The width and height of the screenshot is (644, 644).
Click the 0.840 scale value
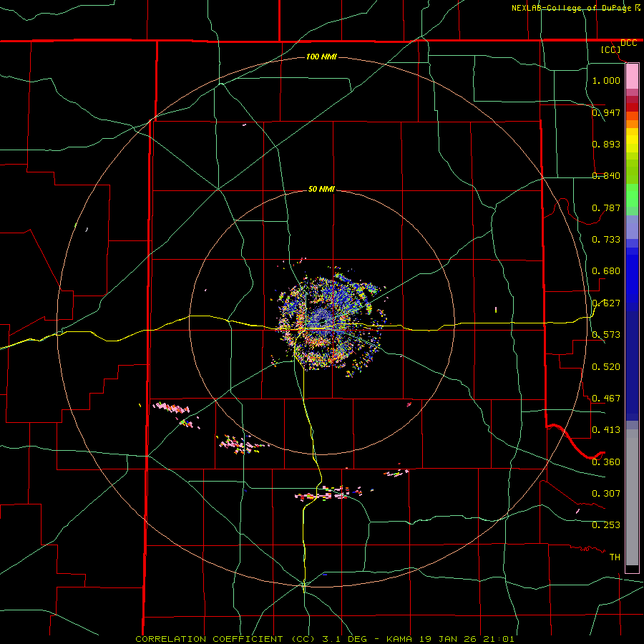coord(606,176)
